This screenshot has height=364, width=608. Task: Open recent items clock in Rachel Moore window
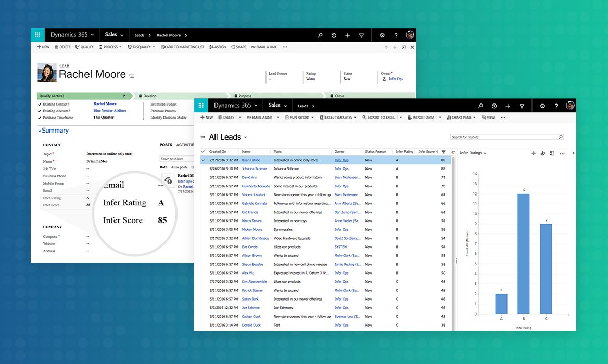pos(334,35)
